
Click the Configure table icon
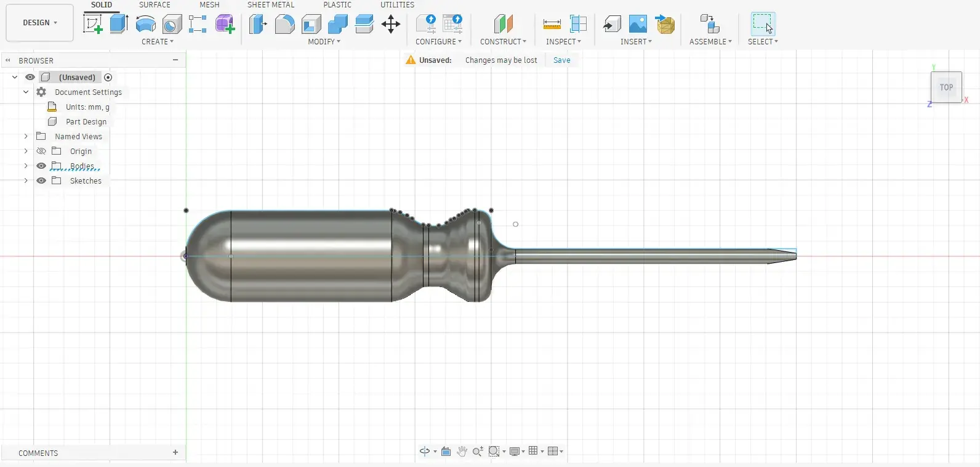click(452, 24)
